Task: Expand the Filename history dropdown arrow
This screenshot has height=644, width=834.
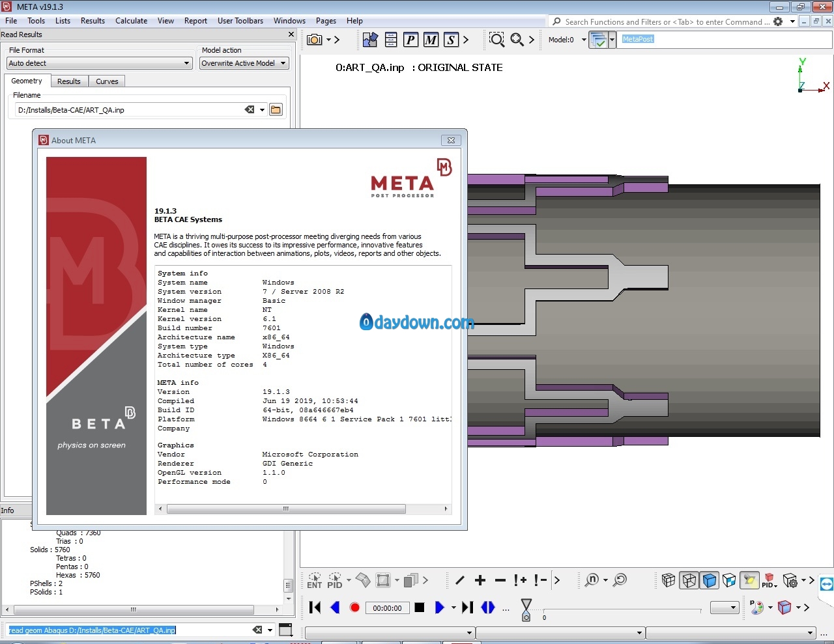Action: [x=263, y=110]
